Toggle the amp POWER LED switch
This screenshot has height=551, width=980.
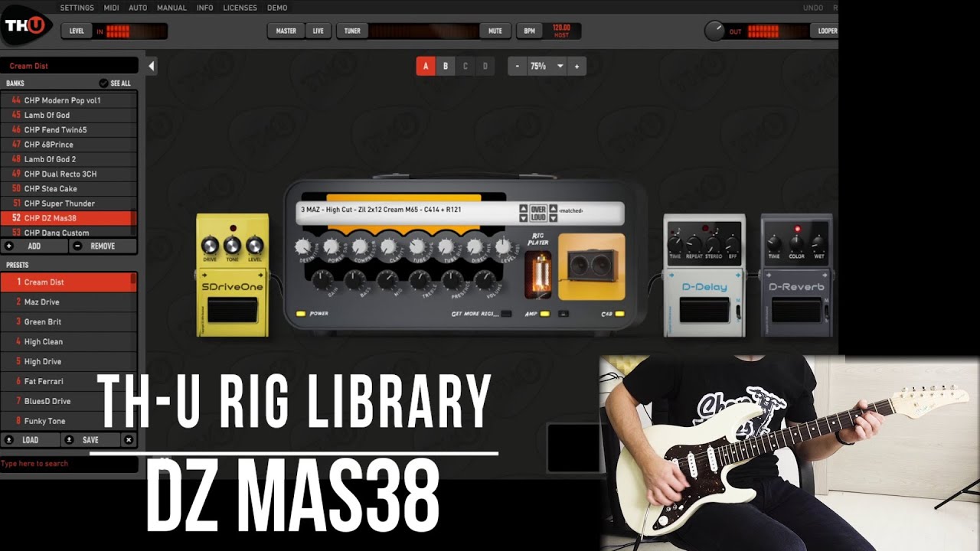point(302,314)
